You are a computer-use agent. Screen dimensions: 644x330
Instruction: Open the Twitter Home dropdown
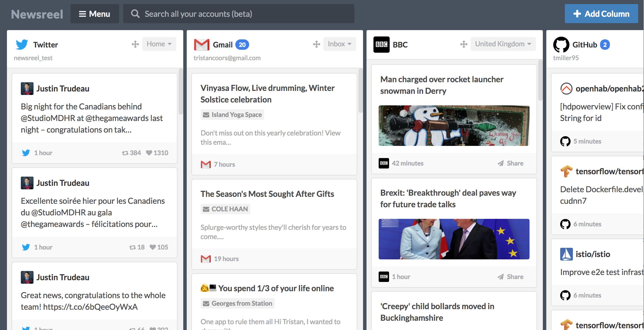tap(159, 44)
